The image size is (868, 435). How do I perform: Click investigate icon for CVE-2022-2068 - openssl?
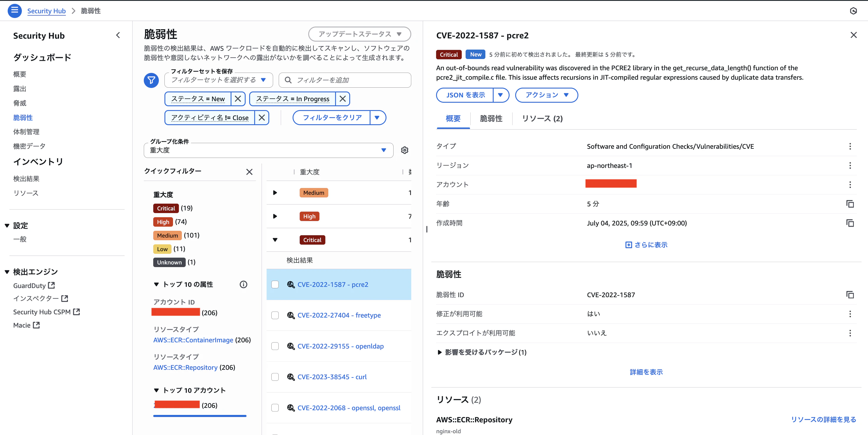click(291, 408)
